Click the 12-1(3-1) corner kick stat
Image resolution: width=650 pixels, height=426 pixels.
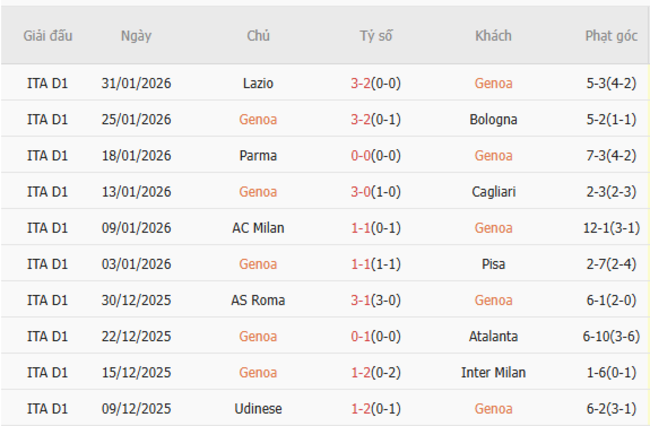(x=611, y=228)
